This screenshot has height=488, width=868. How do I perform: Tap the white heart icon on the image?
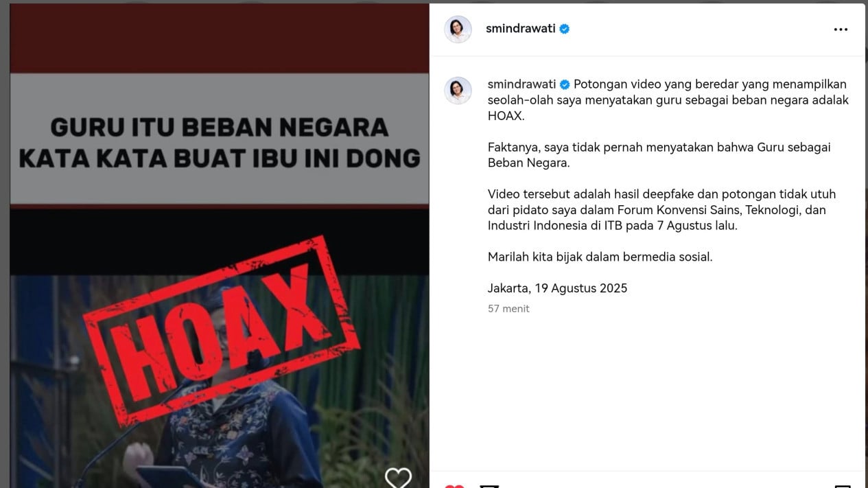point(398,477)
